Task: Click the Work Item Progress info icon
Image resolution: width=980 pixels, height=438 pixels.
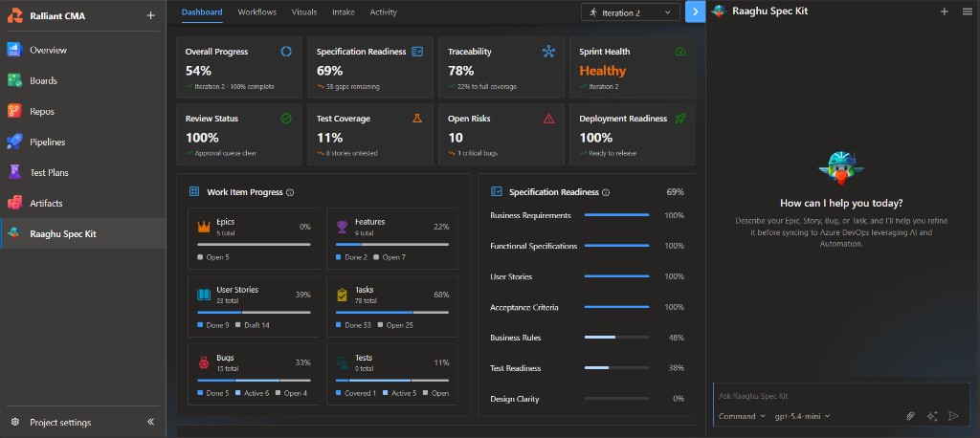Action: tap(290, 192)
